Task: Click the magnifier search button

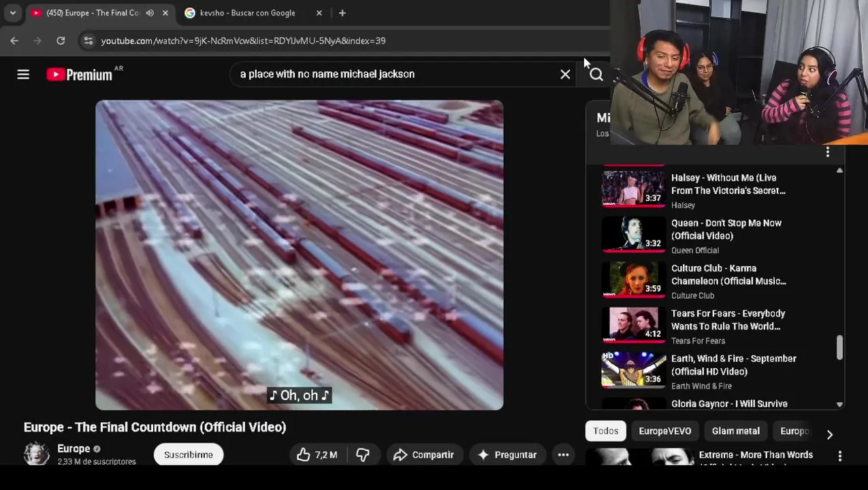Action: pyautogui.click(x=596, y=74)
